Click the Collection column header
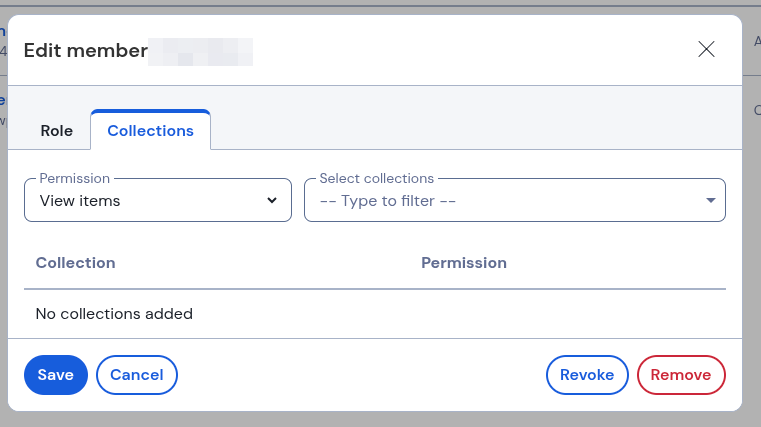 [x=76, y=263]
